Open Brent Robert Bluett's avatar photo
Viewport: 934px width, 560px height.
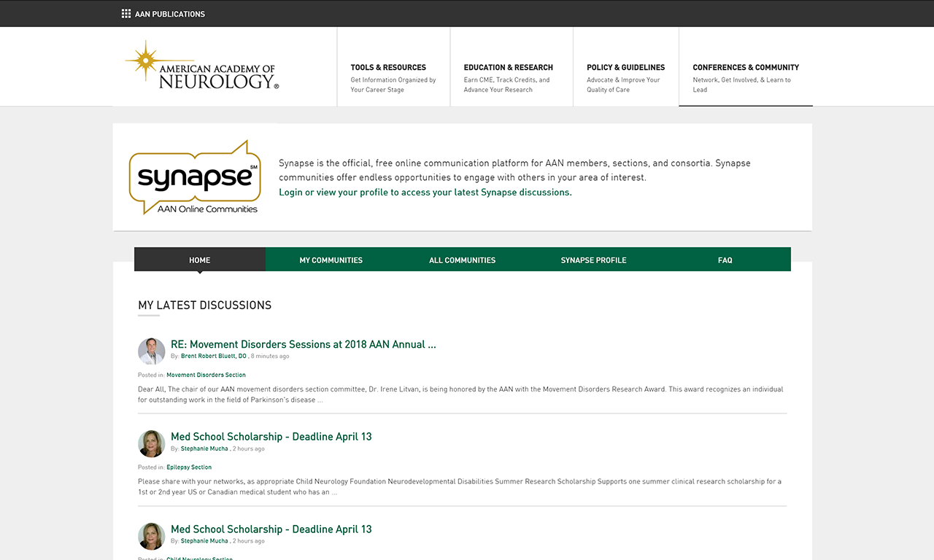[x=152, y=351]
